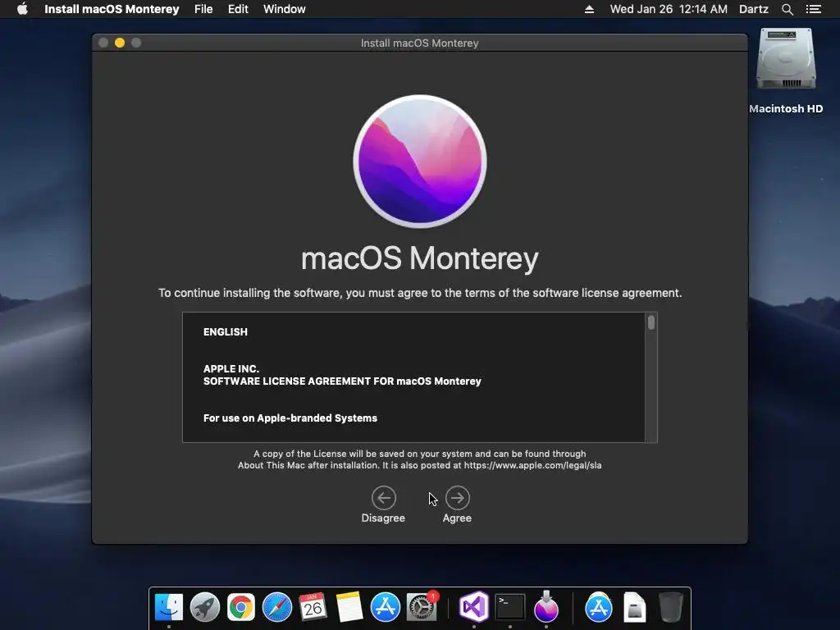This screenshot has height=630, width=840.
Task: Open the Dartz user menu
Action: tap(754, 9)
